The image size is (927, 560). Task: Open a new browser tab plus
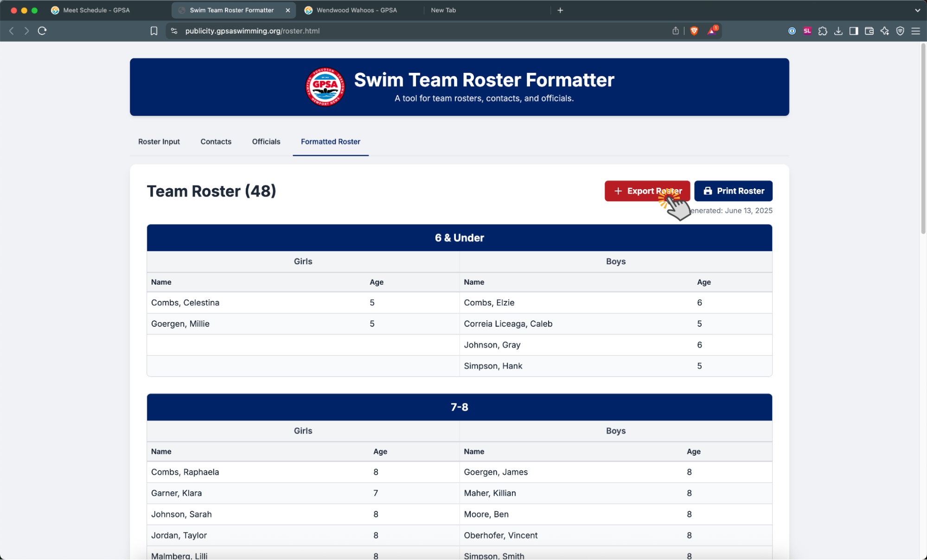pos(560,10)
